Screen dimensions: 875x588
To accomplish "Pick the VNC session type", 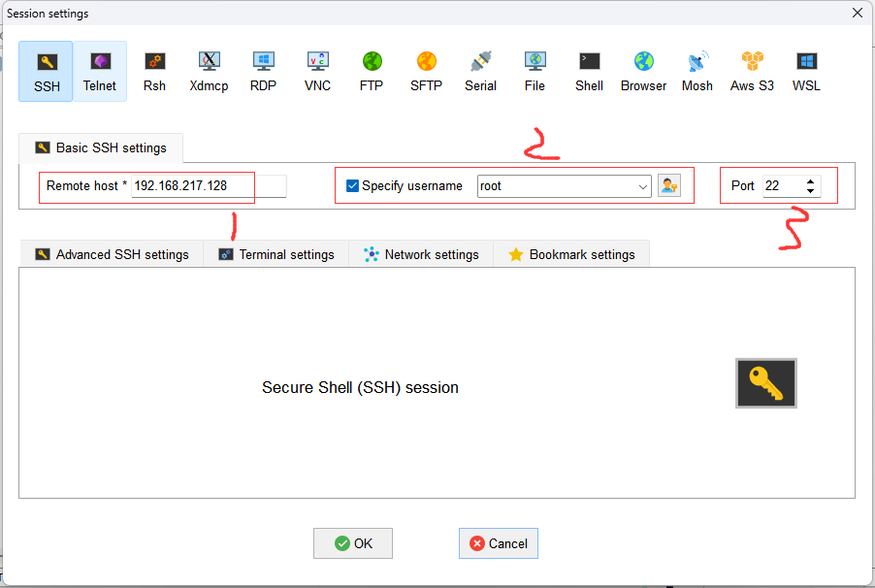I will tap(317, 72).
